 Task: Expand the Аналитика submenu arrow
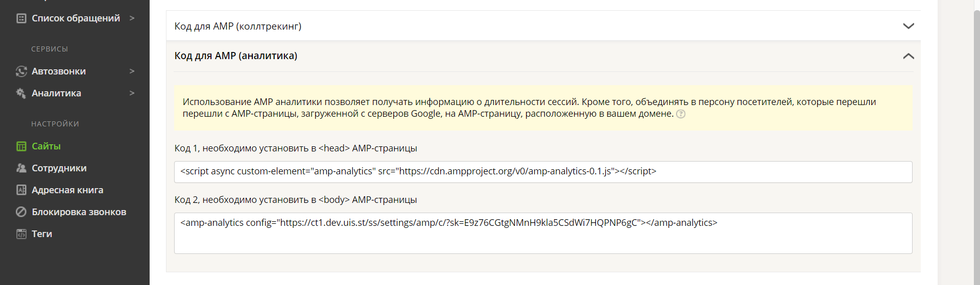tap(132, 93)
